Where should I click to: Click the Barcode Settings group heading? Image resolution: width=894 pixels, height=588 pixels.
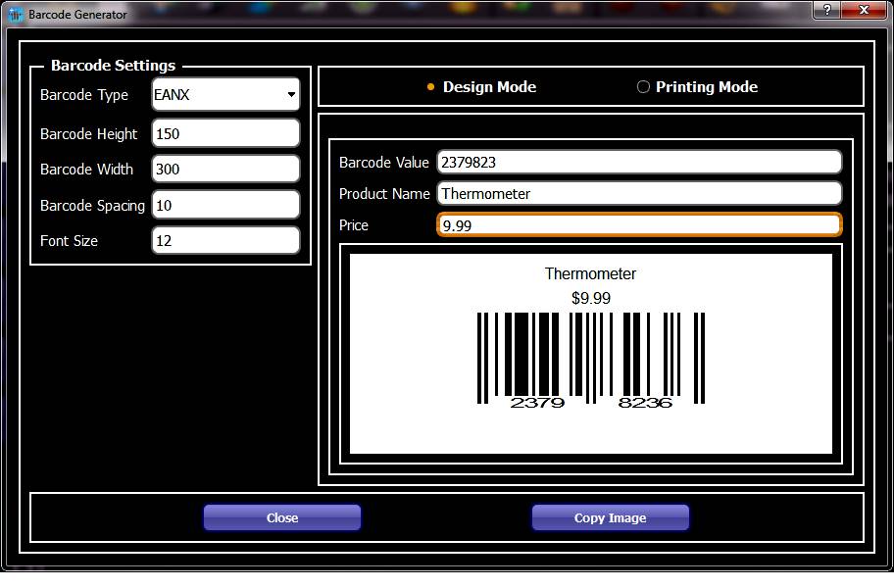(113, 65)
